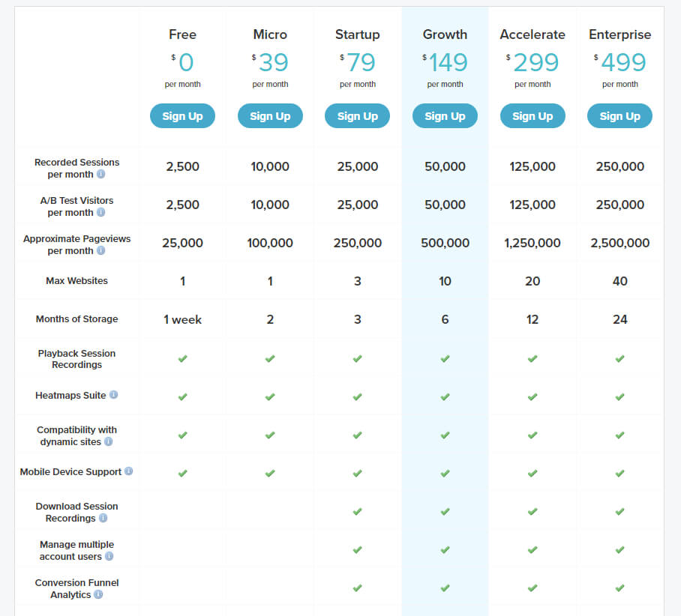The image size is (681, 616).
Task: Select Sign Up for Growth plan
Action: coord(445,116)
